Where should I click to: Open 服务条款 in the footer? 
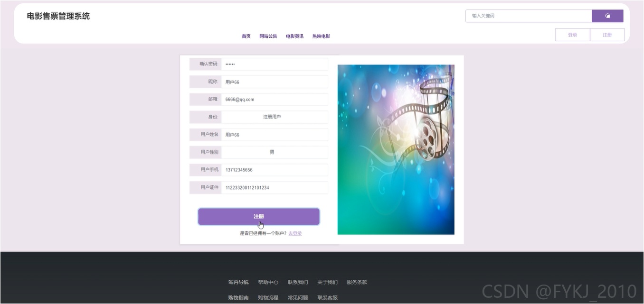357,283
